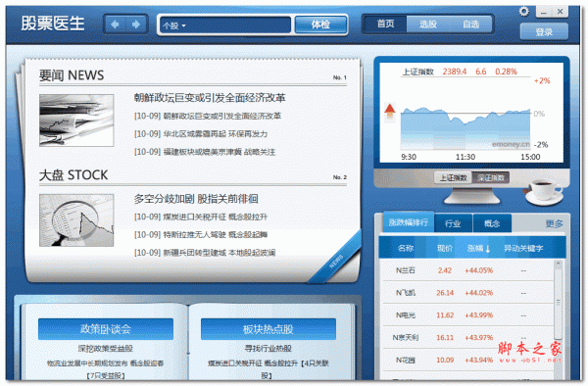Select the N兰石 stock row

(468, 270)
